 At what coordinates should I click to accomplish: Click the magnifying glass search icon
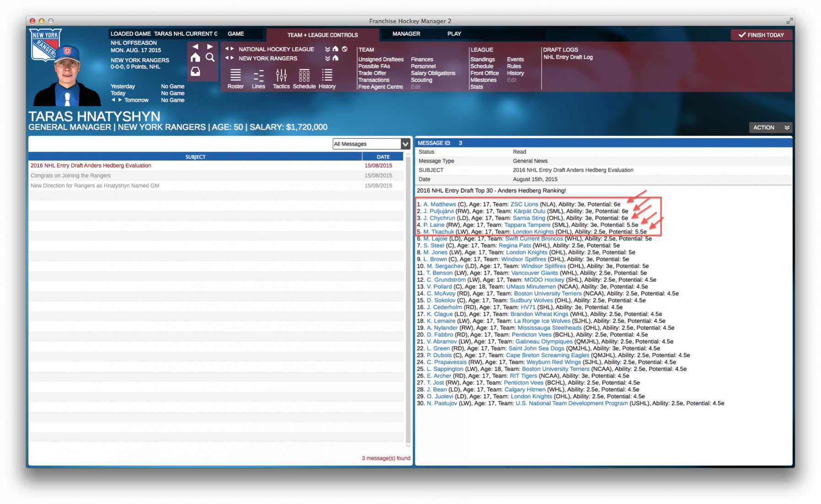point(210,58)
